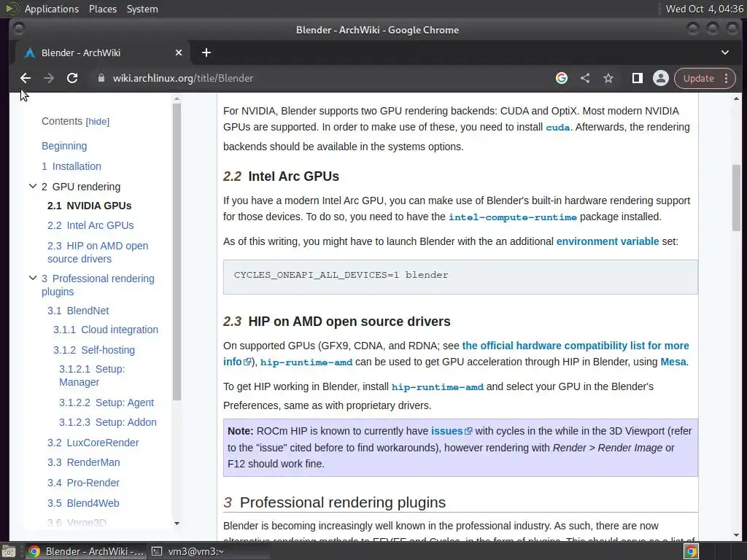Open the cuda package link
Image resolution: width=747 pixels, height=560 pixels.
click(x=558, y=128)
